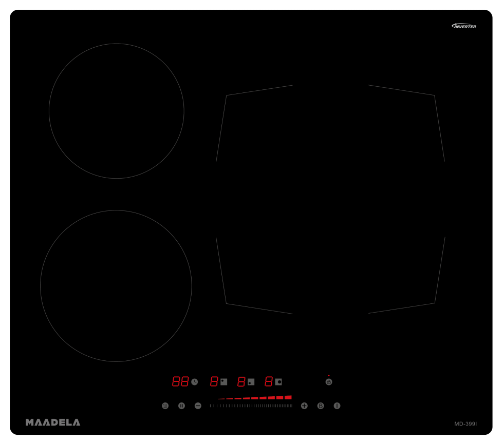The height and width of the screenshot is (443, 504).
Task: Select the large right zone selector icon
Action: click(278, 382)
